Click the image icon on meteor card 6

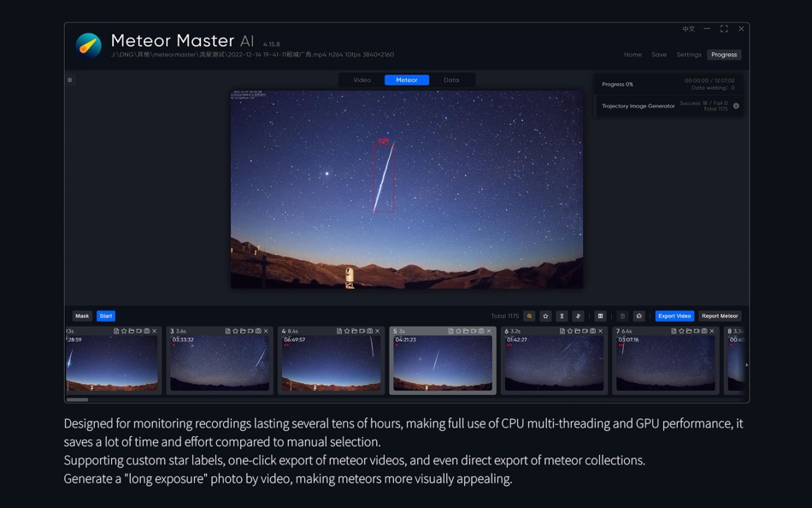click(592, 330)
